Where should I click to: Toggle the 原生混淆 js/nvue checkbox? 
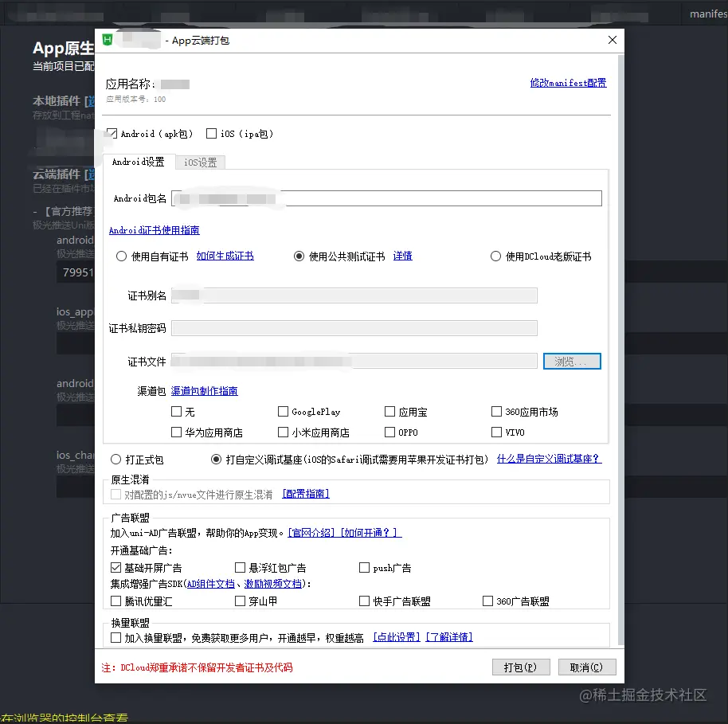click(x=115, y=495)
